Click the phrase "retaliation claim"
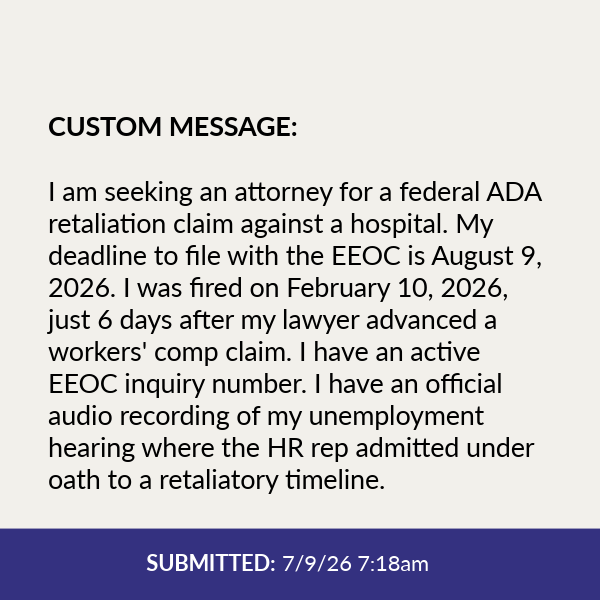The image size is (600, 600). coord(140,224)
